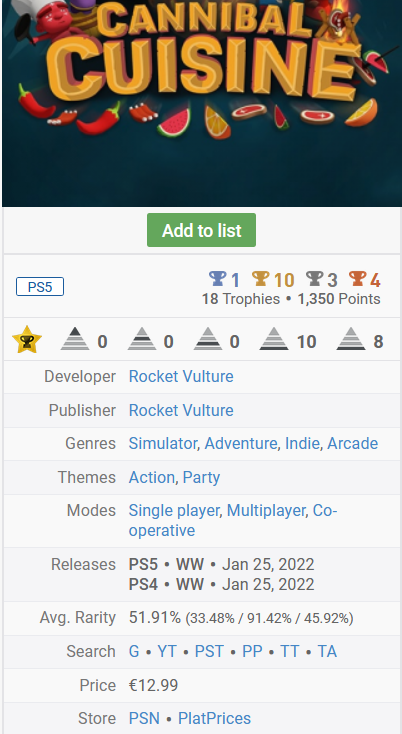
Task: Open the Party theme link
Action: (x=201, y=477)
